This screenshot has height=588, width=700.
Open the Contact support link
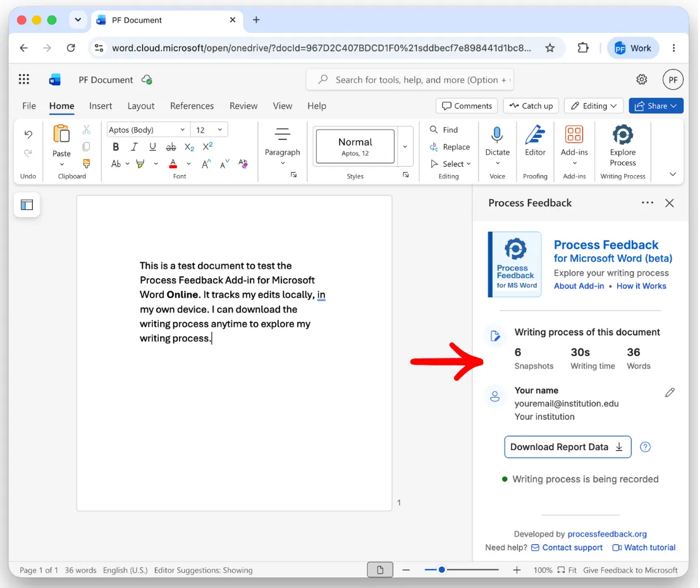(x=567, y=548)
